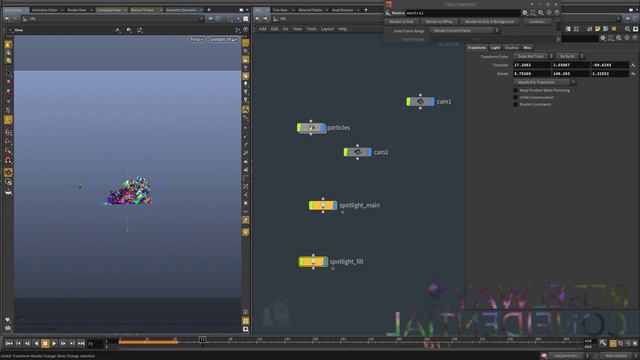
Task: Select the particles geometry node
Action: (311, 128)
